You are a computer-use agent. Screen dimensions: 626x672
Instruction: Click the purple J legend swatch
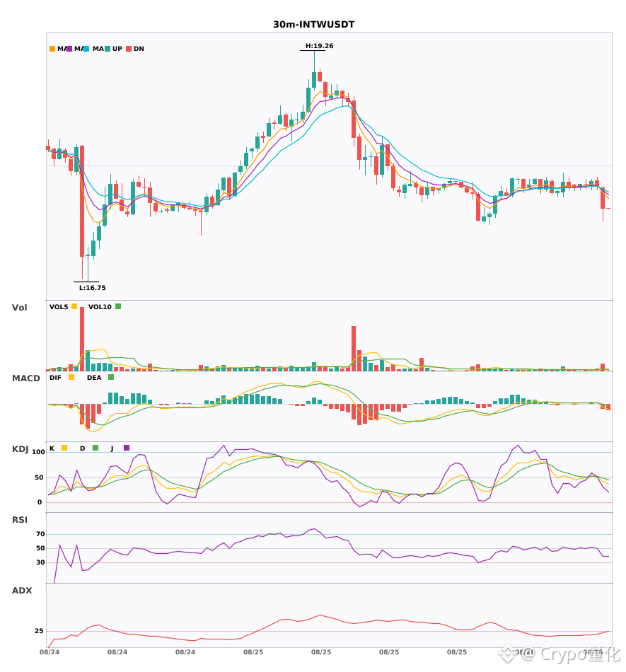127,448
